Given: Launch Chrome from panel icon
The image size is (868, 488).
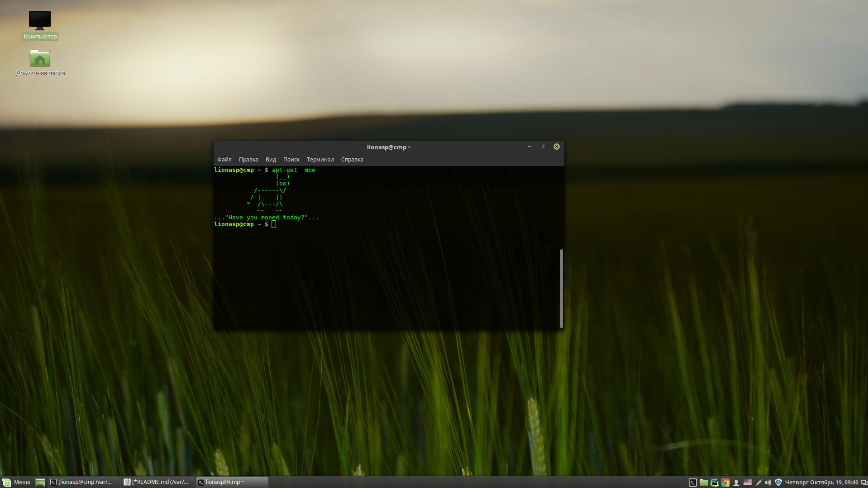Looking at the screenshot, I should [x=725, y=483].
